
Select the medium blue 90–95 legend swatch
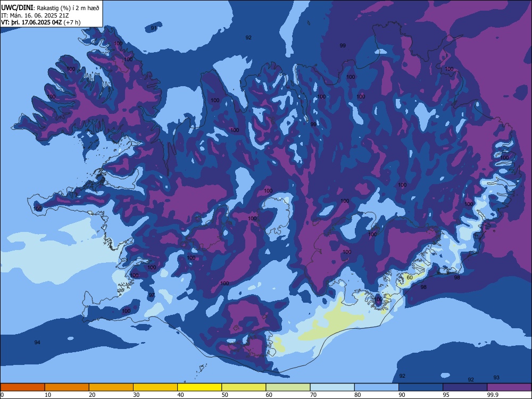click(421, 387)
